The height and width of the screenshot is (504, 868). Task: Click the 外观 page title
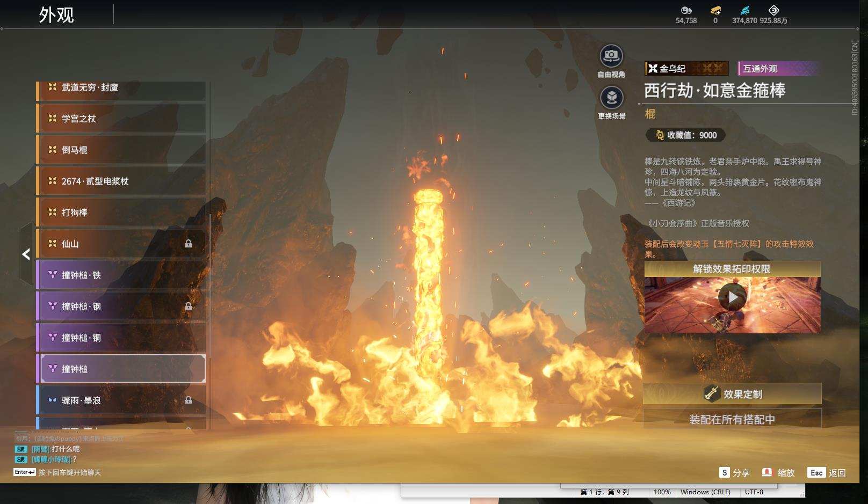(x=56, y=14)
